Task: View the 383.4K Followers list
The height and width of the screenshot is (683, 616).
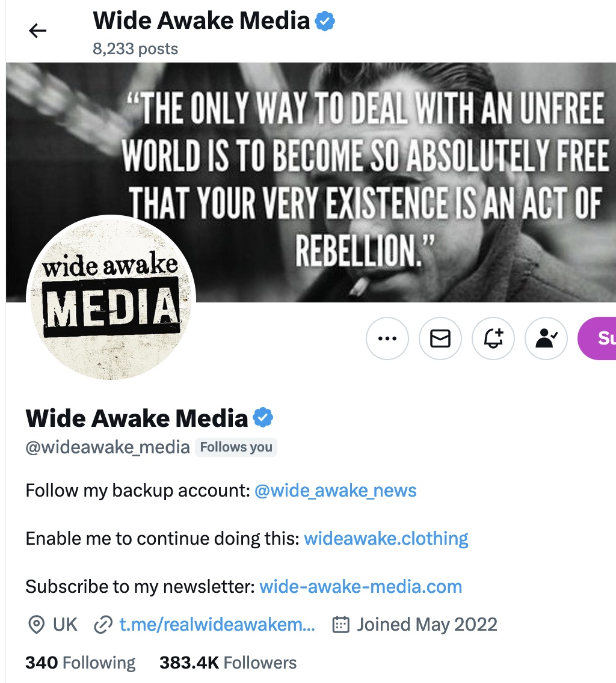Action: click(x=228, y=663)
